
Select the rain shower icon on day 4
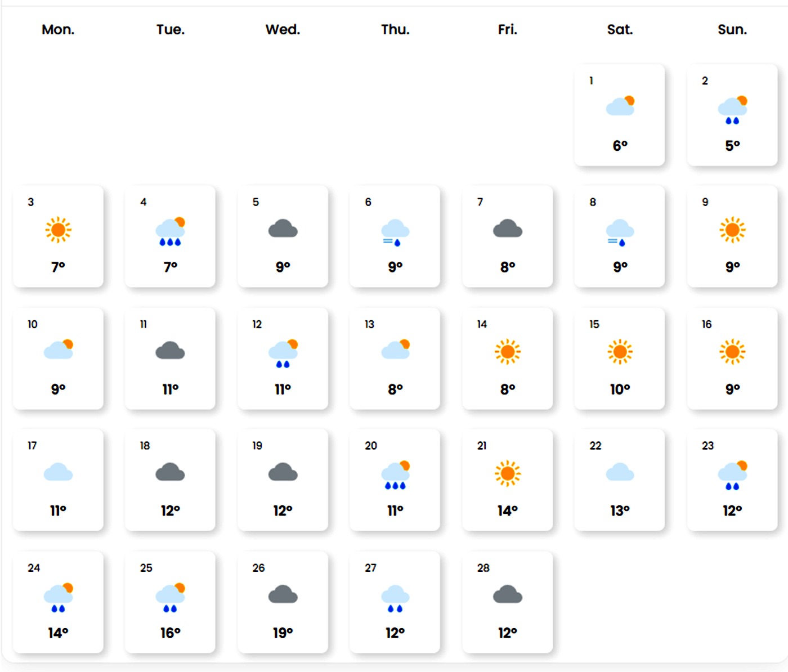coord(170,232)
